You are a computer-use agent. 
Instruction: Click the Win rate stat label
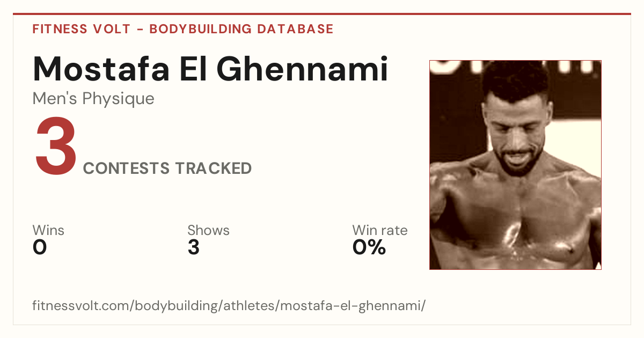pyautogui.click(x=380, y=230)
